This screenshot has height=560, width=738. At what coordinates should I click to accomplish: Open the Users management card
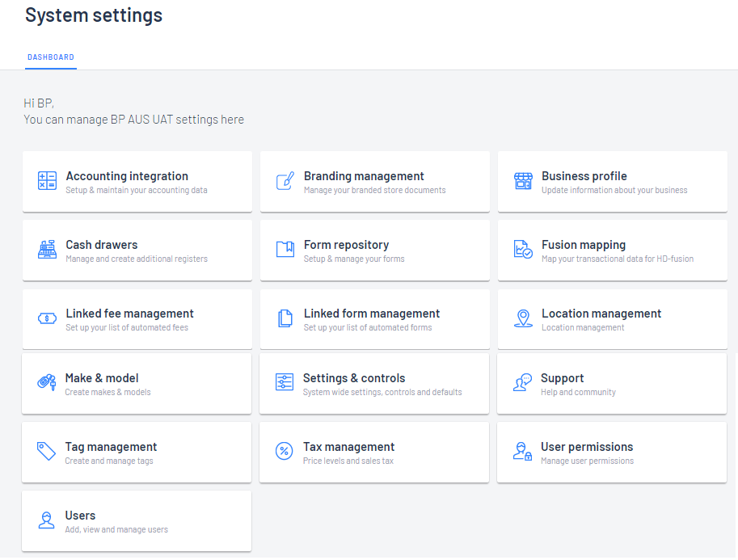pos(137,520)
